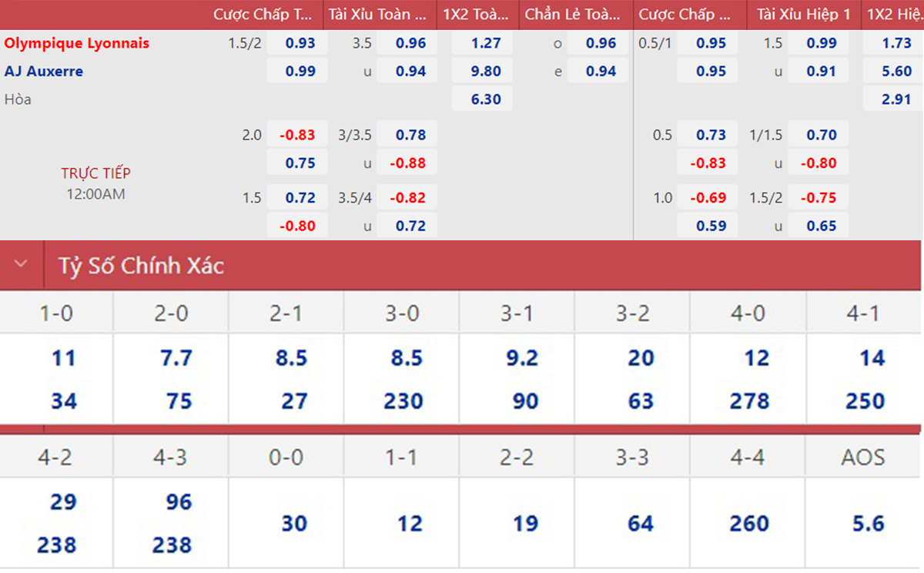This screenshot has height=573, width=924.
Task: Open the Olympique Lyonnais team link
Action: coord(77,43)
